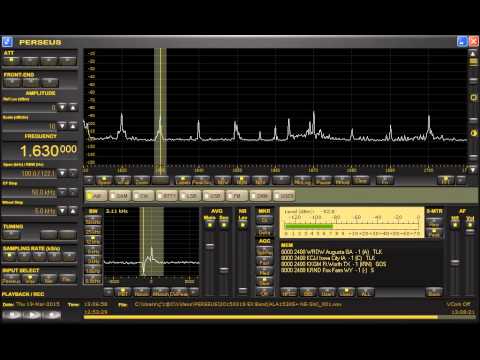The image size is (480, 360).
Task: Adjust the AF Vol slider
Action: point(470,231)
